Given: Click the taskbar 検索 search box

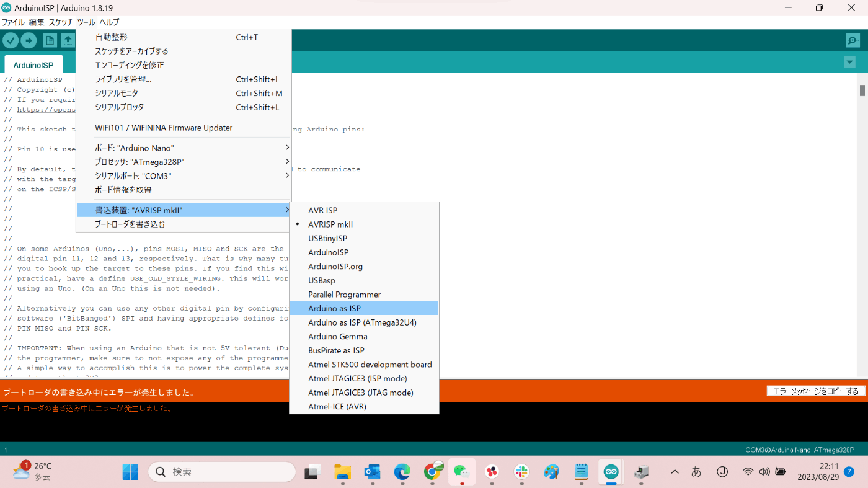Looking at the screenshot, I should pos(222,472).
